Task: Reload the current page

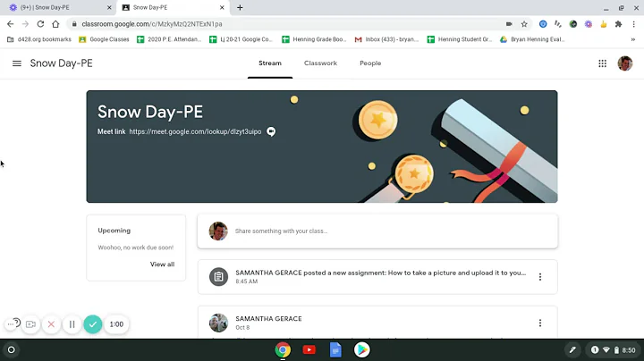Action: click(x=40, y=24)
